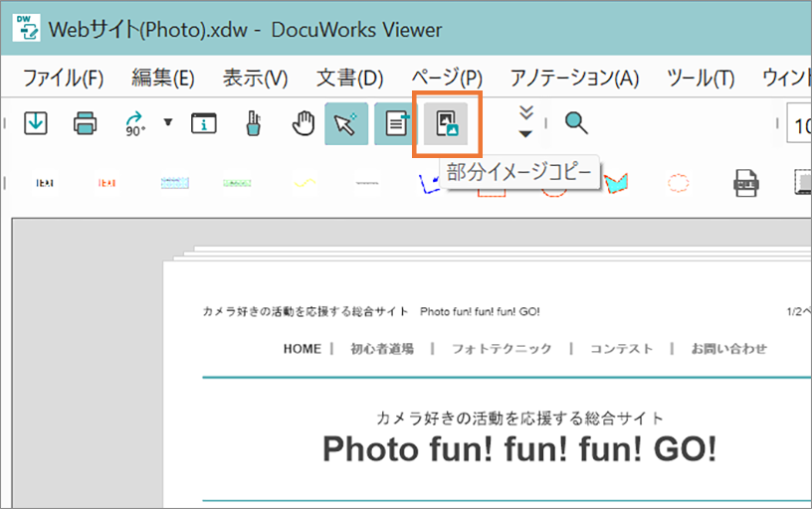The image size is (812, 509).
Task: Click the partial image copy (部分イメージコピー) icon
Action: [x=447, y=123]
